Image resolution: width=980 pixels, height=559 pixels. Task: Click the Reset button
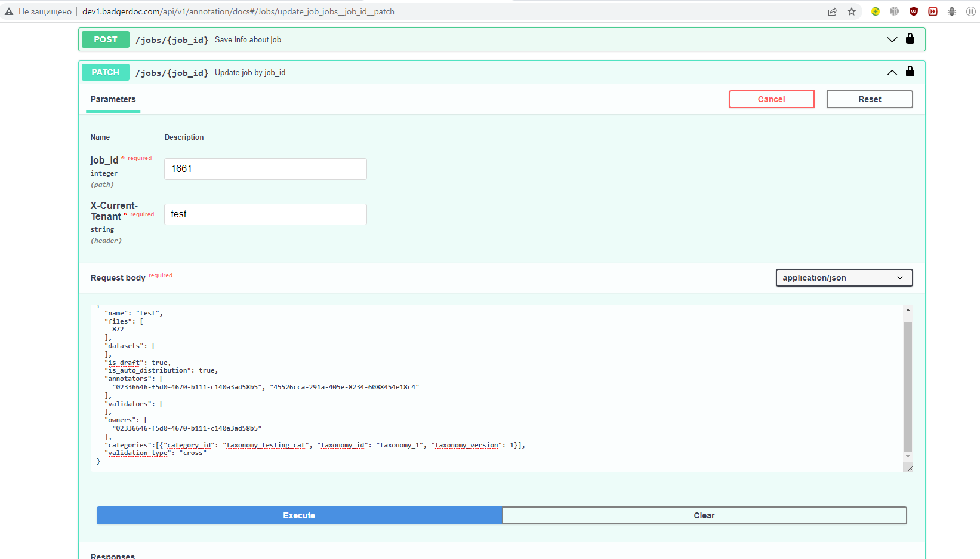tap(870, 99)
